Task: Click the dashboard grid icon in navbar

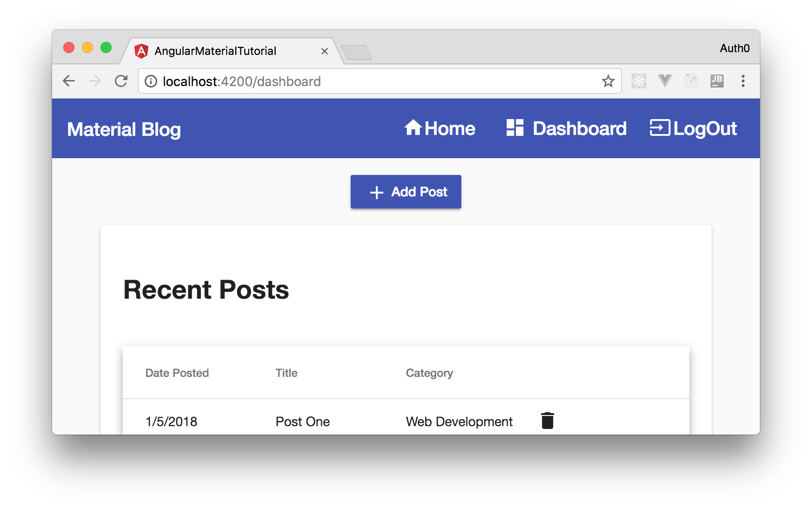Action: (x=515, y=127)
